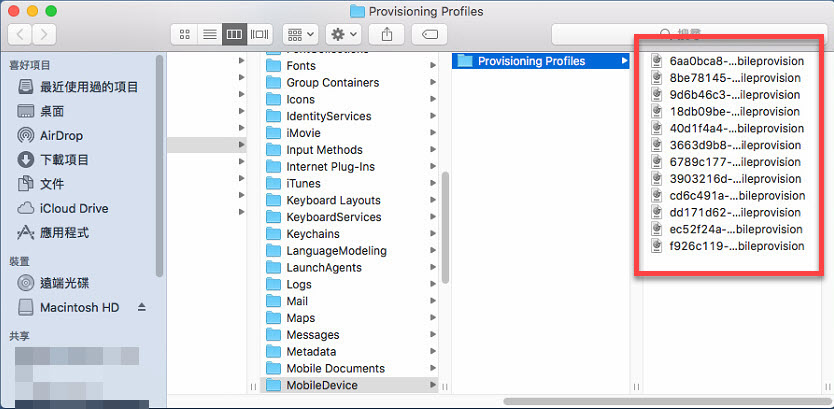This screenshot has width=834, height=409.
Task: Select the iTunes folder
Action: tap(351, 183)
